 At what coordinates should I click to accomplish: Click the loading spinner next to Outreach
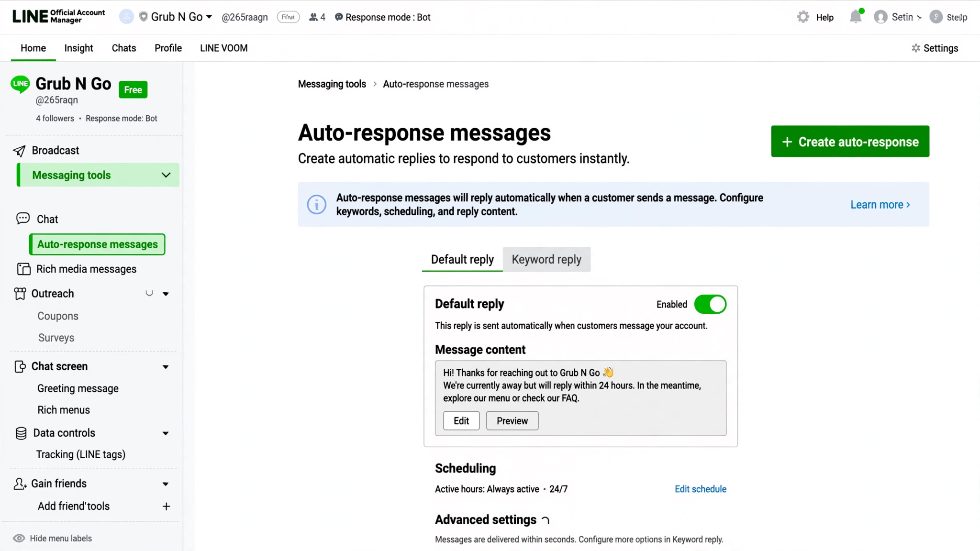click(149, 293)
